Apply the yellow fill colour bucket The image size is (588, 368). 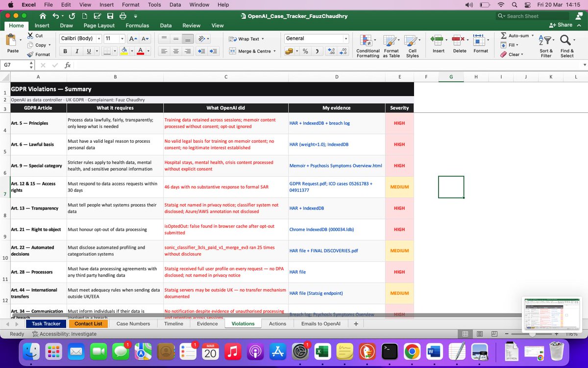tap(124, 51)
